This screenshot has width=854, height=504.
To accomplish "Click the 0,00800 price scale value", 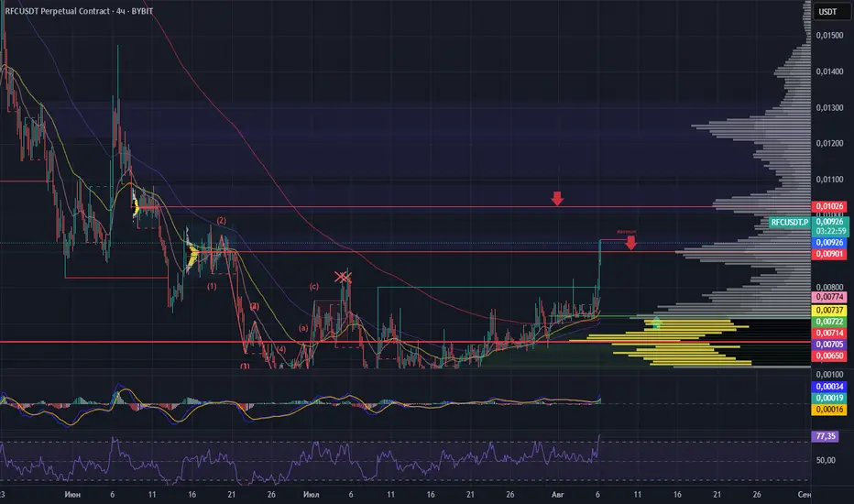I will point(829,287).
